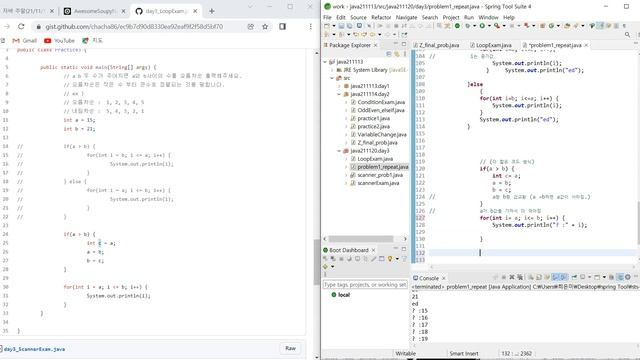Expand the java211113.day1 package
The image size is (640, 360).
pyautogui.click(x=339, y=86)
